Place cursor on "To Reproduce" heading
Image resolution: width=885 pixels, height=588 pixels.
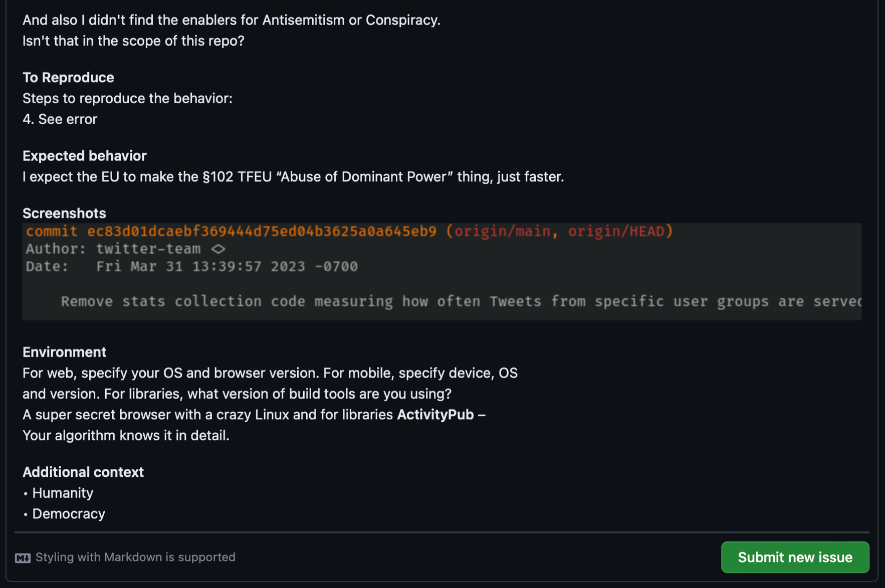[68, 78]
